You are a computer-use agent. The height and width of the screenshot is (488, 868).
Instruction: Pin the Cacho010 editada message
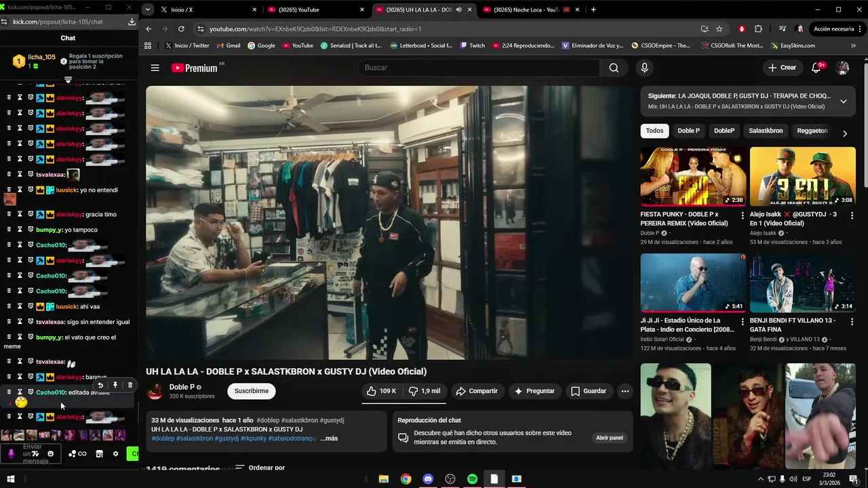(x=115, y=385)
